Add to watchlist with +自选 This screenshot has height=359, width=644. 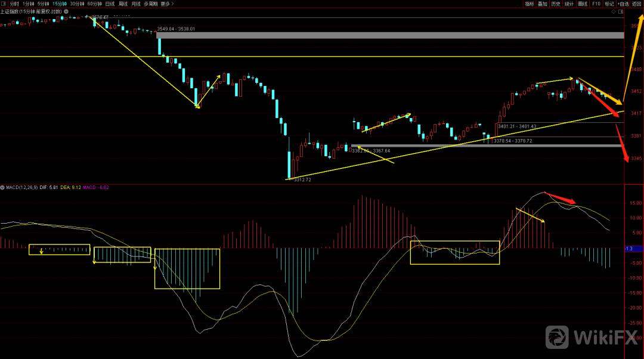pos(623,4)
